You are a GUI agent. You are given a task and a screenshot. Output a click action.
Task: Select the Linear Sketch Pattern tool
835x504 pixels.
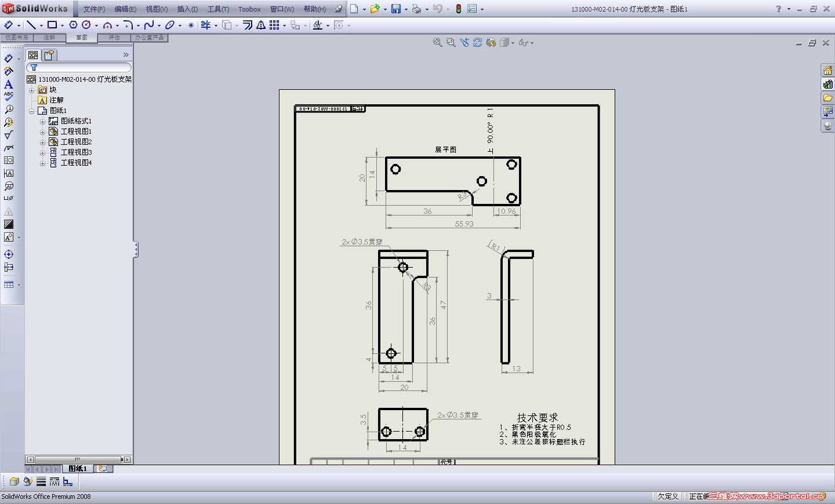click(274, 25)
